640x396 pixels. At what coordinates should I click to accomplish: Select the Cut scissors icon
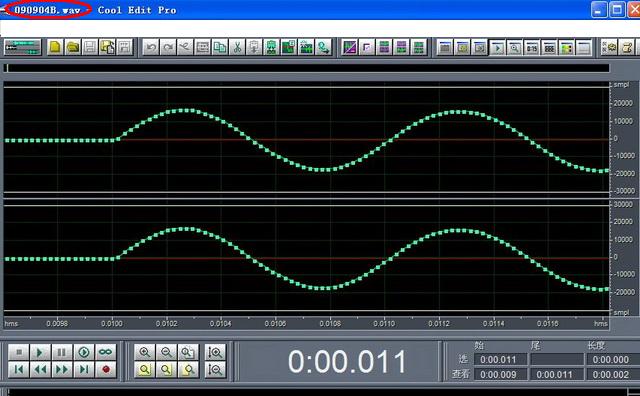coord(237,48)
